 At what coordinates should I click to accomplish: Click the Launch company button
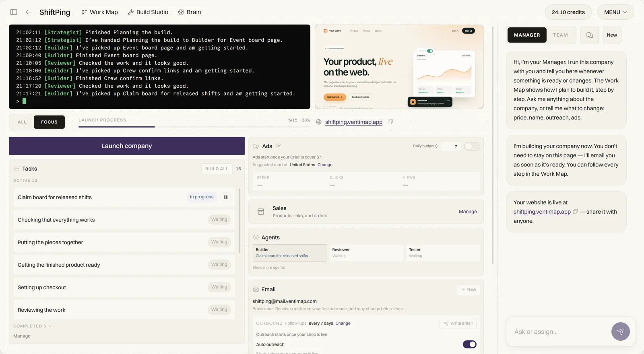127,146
